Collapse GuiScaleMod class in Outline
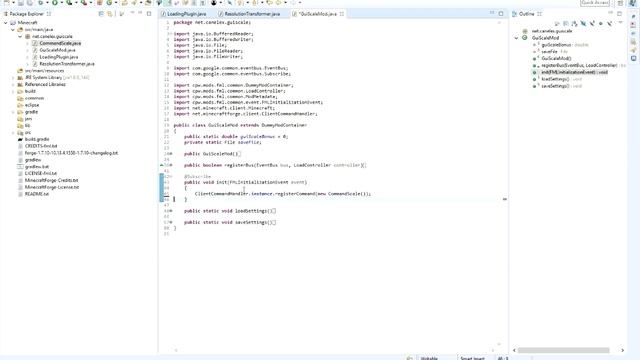The width and height of the screenshot is (640, 360). (x=516, y=38)
